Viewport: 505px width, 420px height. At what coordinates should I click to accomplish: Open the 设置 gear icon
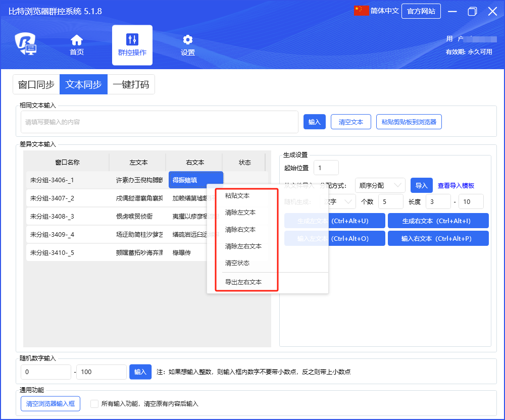(188, 40)
